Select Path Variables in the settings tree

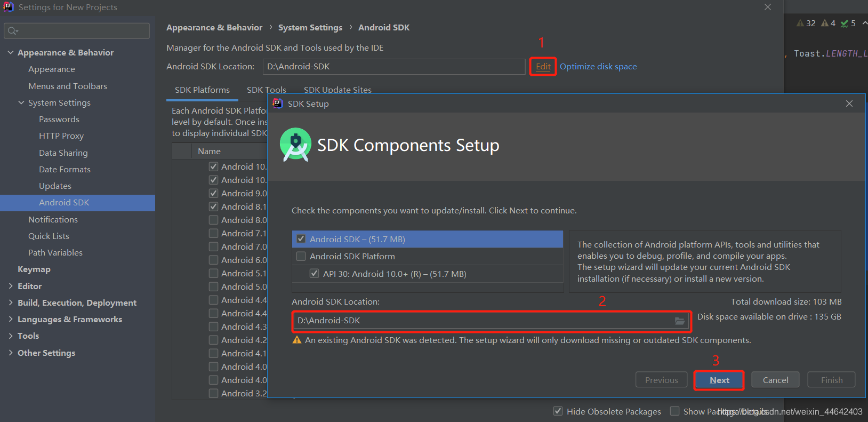(55, 252)
